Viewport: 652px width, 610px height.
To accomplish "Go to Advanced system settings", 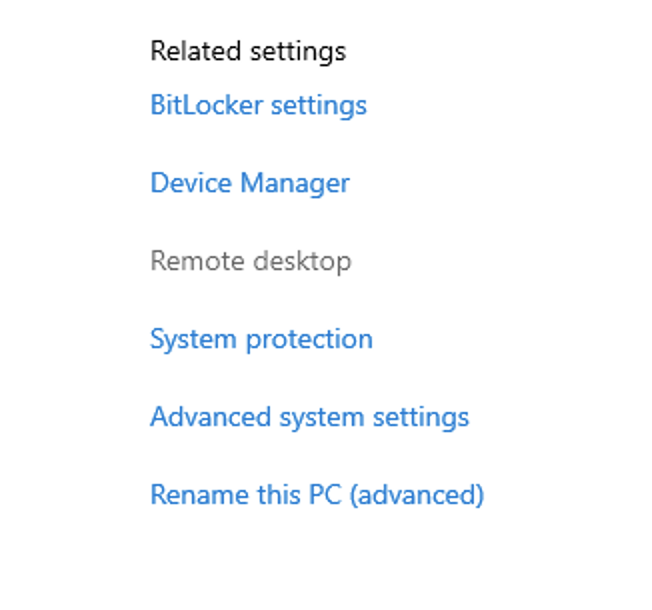I will pyautogui.click(x=309, y=418).
